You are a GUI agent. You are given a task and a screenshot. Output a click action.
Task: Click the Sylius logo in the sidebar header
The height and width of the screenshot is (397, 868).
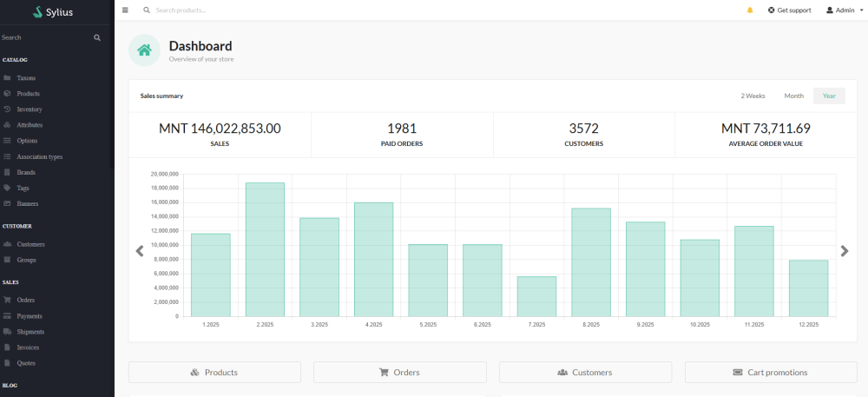tap(53, 11)
